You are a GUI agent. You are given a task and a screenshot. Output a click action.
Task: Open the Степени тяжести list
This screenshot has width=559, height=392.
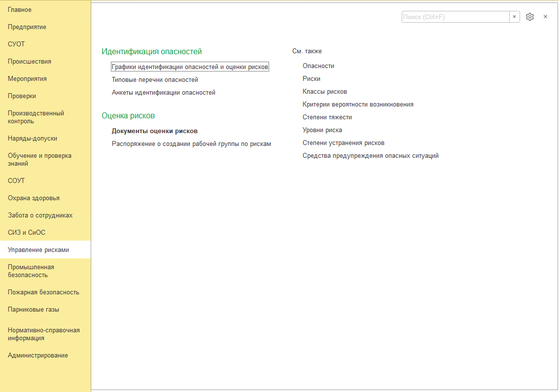[x=327, y=117]
